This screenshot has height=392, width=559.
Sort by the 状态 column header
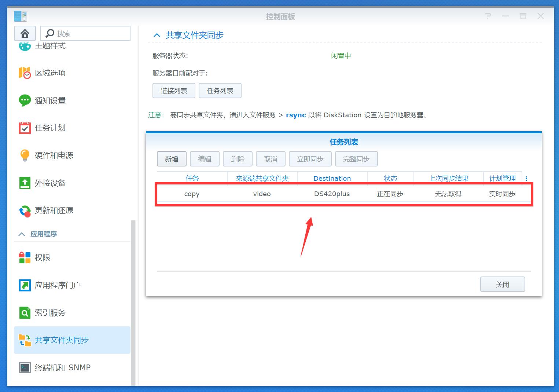pos(390,179)
